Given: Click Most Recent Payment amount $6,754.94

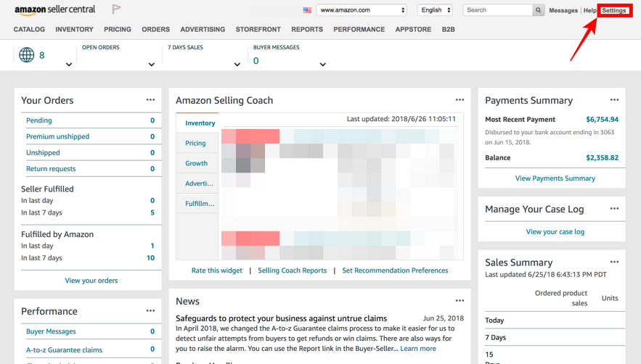Looking at the screenshot, I should 603,120.
